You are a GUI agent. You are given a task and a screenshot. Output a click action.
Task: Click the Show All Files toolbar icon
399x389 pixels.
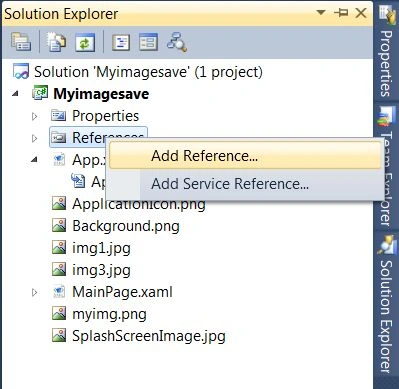coord(56,42)
